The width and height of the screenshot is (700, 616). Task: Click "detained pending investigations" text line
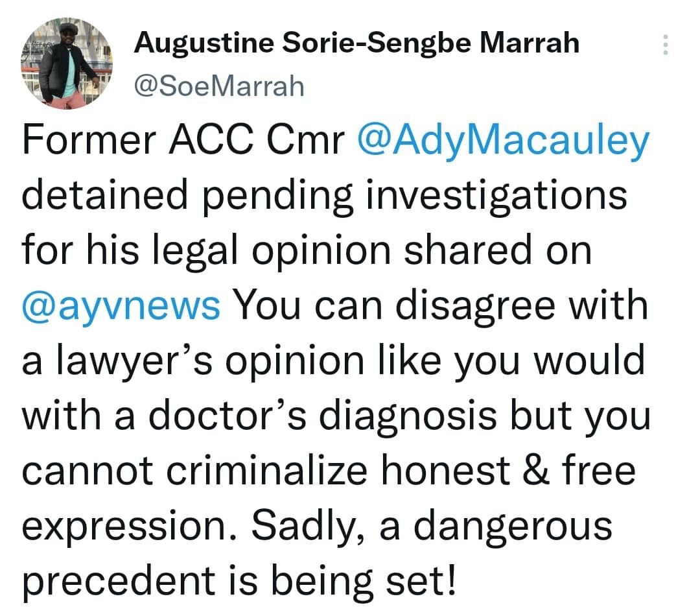[x=324, y=195]
